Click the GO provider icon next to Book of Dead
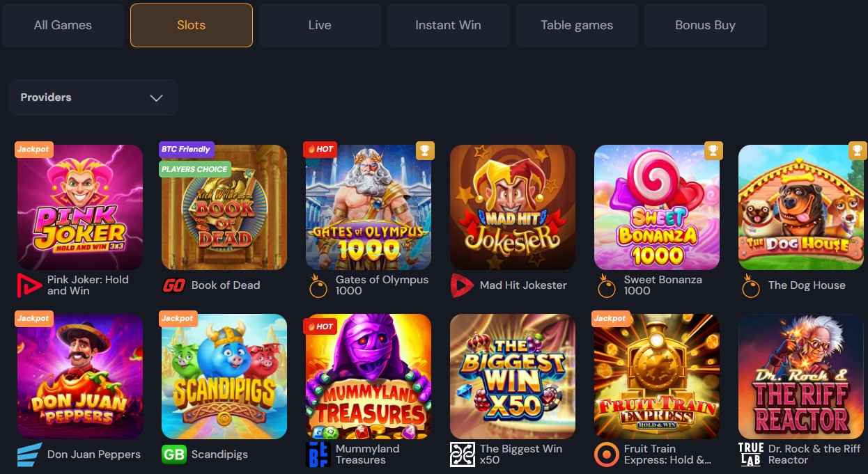The height and width of the screenshot is (474, 868). (173, 285)
